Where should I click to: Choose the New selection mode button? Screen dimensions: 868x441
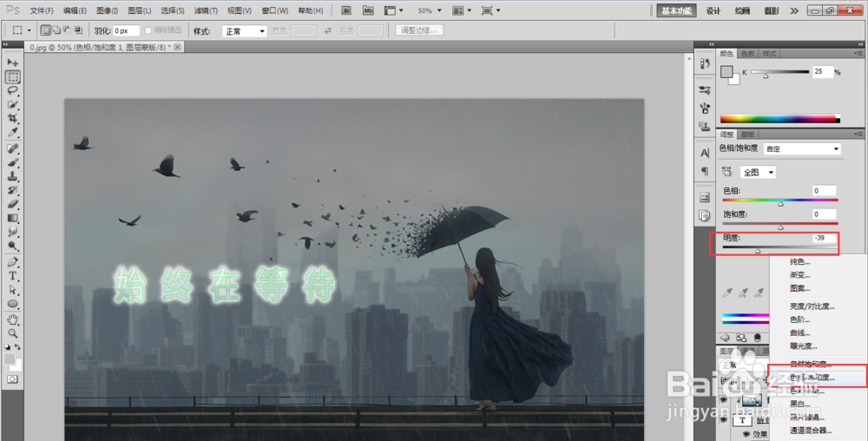point(47,30)
